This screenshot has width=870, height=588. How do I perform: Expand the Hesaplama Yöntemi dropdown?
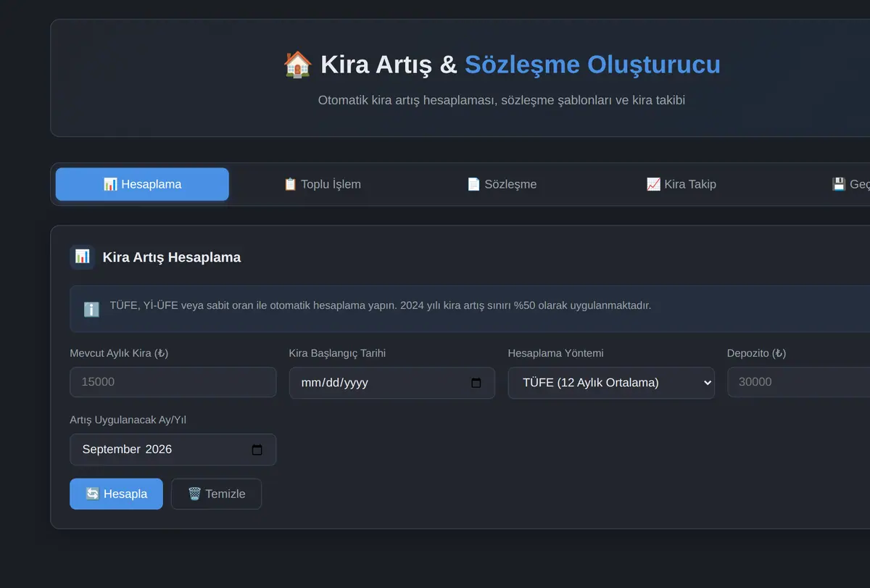[611, 383]
